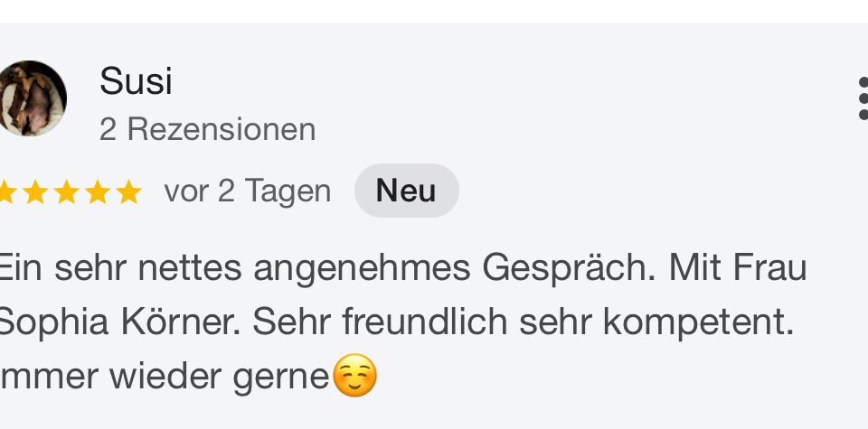Click the smiling emoji after 'gerne'
The image size is (868, 429).
[x=354, y=376]
